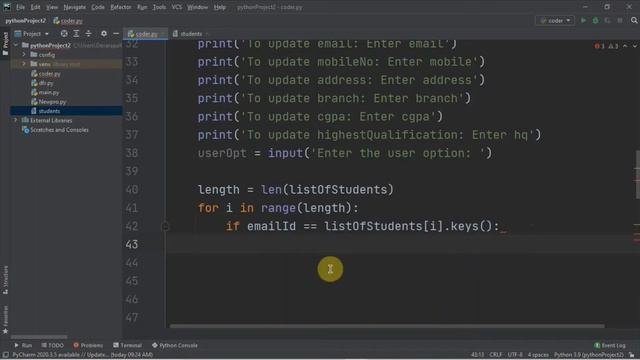Open the Window menu
This screenshot has height=360, width=640.
pos(198,7)
